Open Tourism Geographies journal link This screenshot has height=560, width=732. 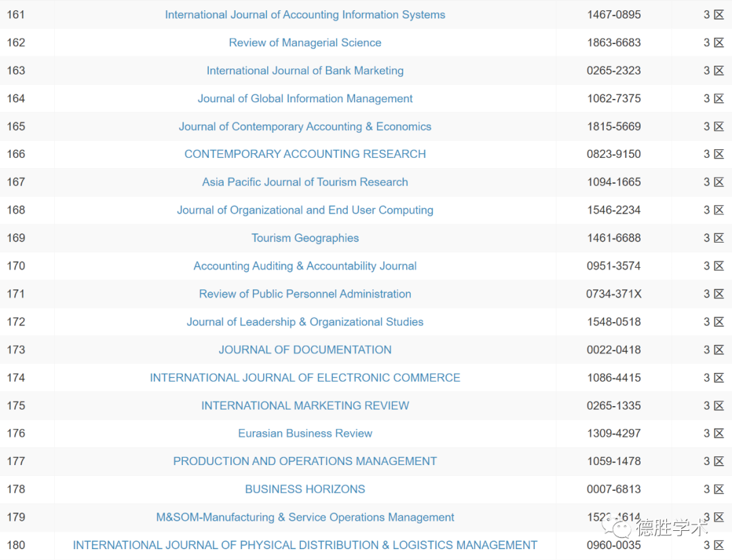tap(305, 238)
